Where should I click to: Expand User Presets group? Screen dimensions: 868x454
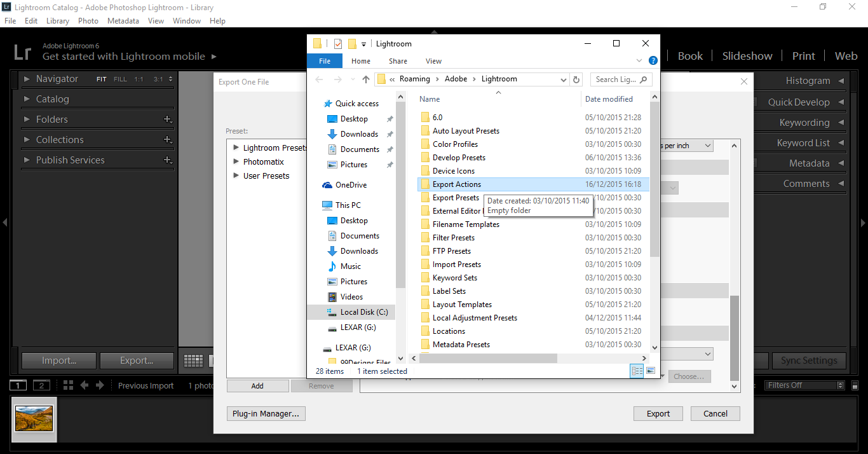coord(236,176)
